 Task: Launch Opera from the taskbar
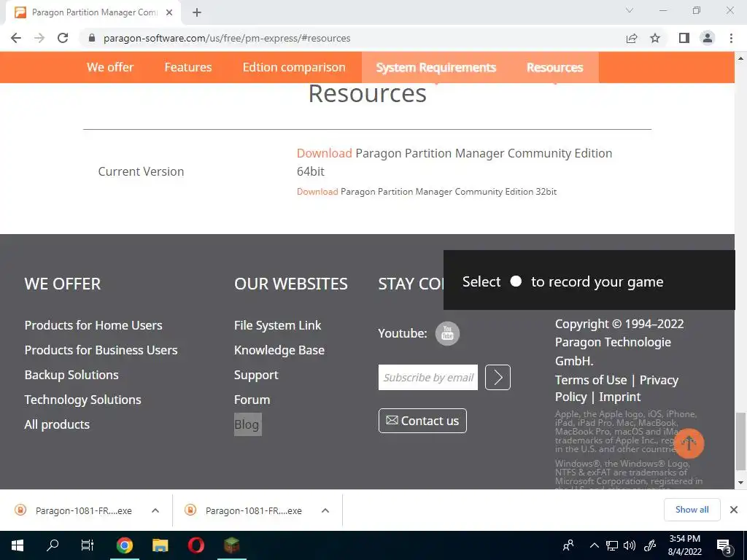(x=196, y=545)
